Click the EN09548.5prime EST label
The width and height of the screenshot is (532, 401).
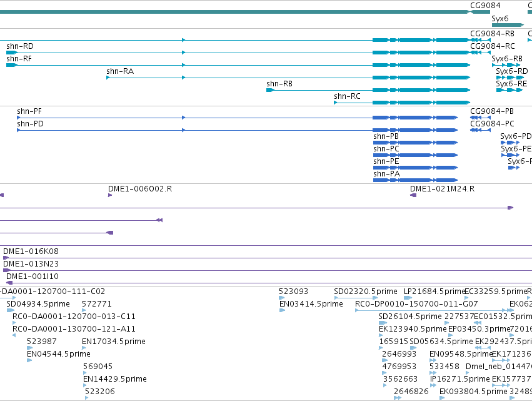461,355
